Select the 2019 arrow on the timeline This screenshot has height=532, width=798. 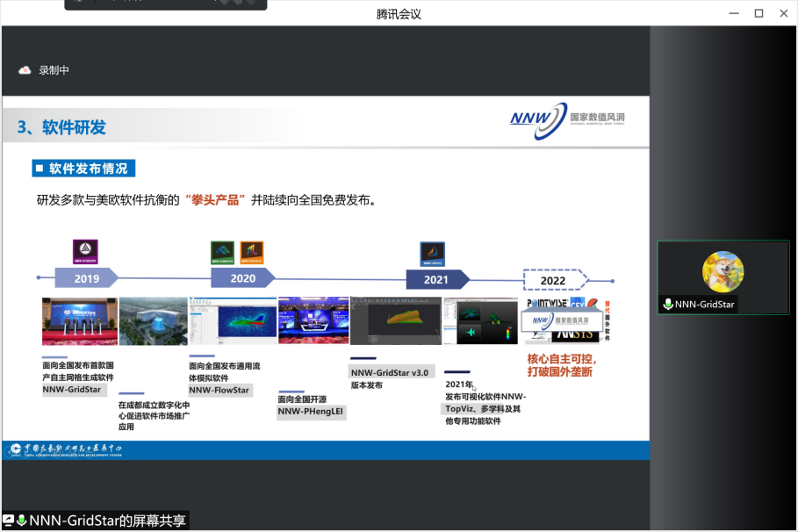[x=87, y=279]
